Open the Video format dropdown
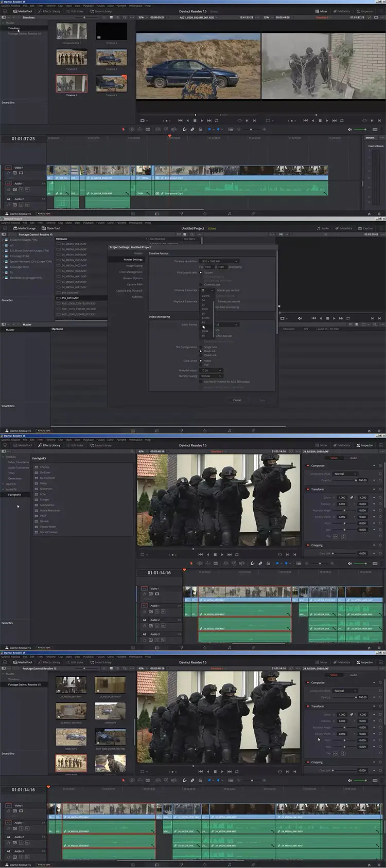This screenshot has width=386, height=868. tap(227, 324)
